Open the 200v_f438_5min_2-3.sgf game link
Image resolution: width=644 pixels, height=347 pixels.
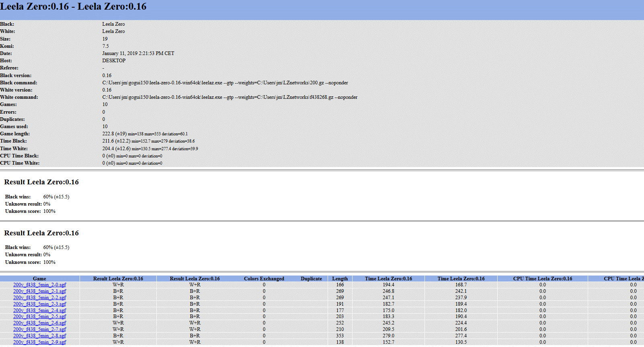pos(39,304)
